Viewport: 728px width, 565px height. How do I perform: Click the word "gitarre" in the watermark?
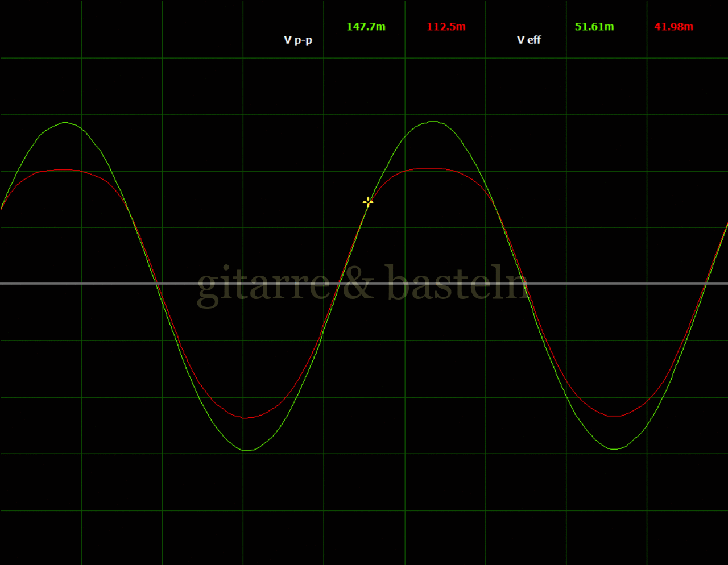263,284
